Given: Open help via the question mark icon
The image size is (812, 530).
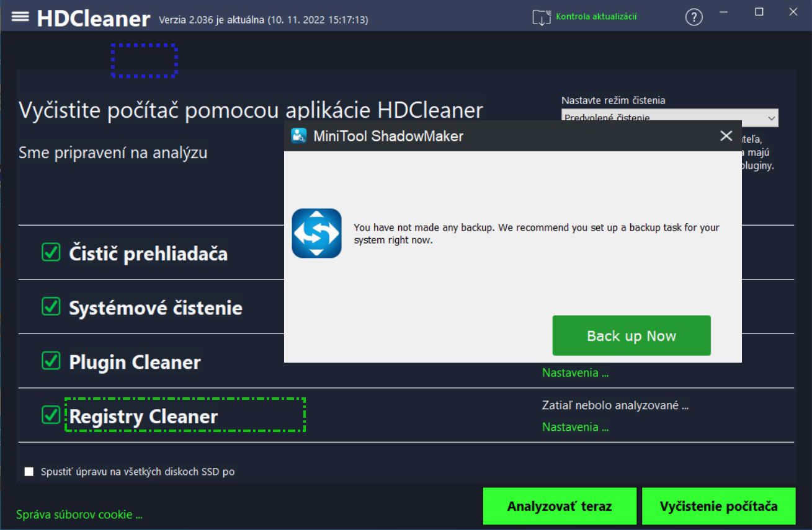Looking at the screenshot, I should (694, 17).
